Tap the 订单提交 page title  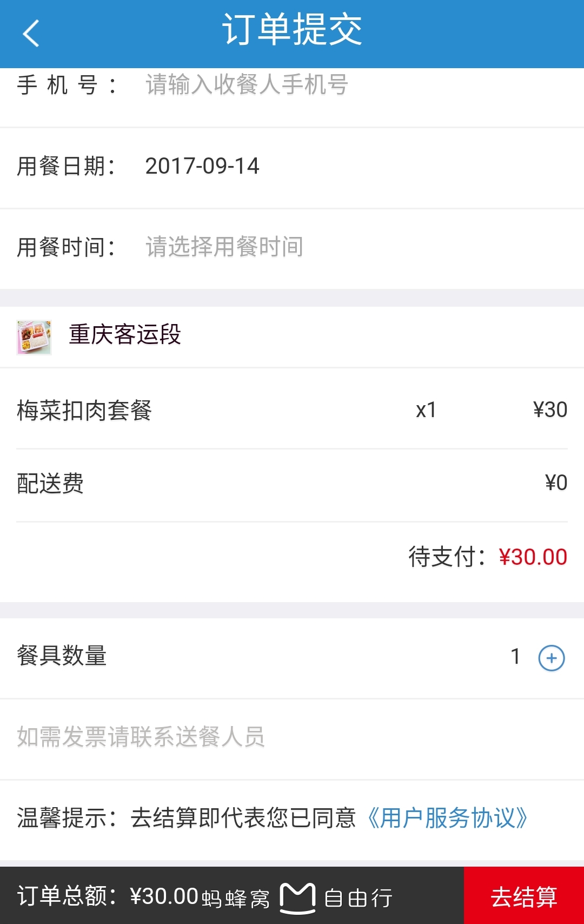(292, 30)
